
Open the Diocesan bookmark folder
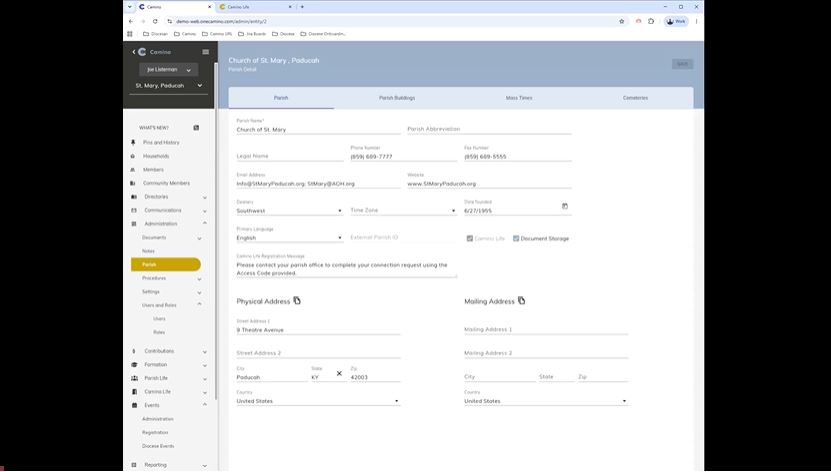click(155, 34)
